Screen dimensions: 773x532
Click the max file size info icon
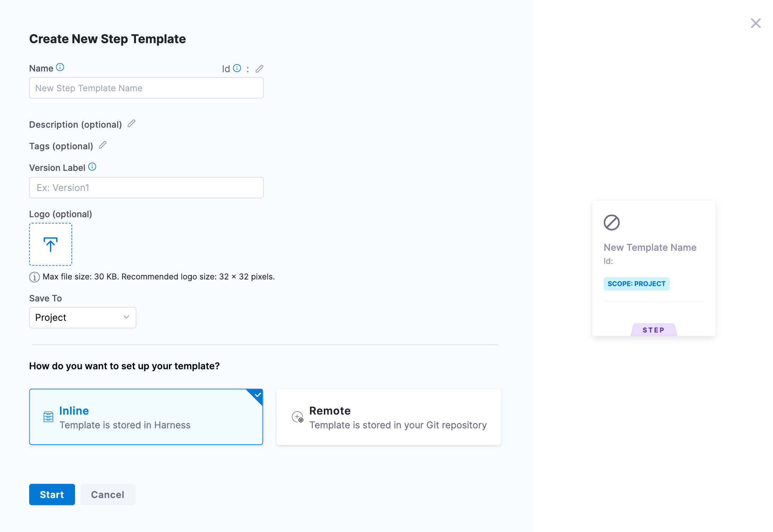pos(34,277)
